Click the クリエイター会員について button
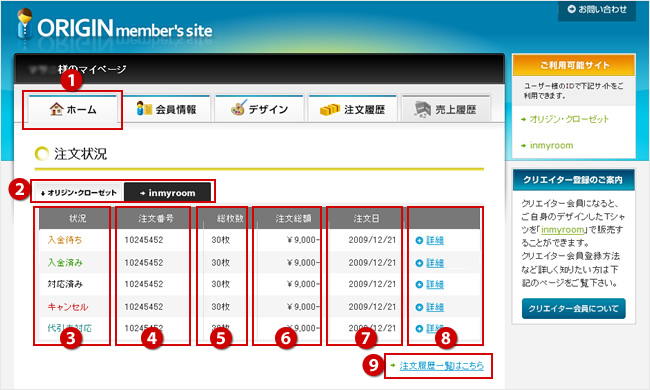Image resolution: width=650 pixels, height=390 pixels. [x=573, y=308]
